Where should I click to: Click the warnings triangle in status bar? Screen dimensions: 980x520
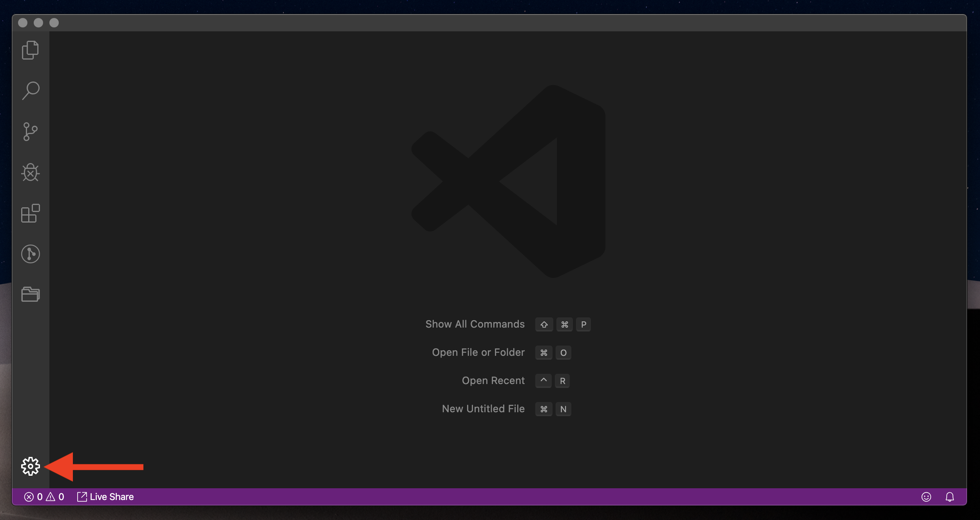click(x=55, y=497)
